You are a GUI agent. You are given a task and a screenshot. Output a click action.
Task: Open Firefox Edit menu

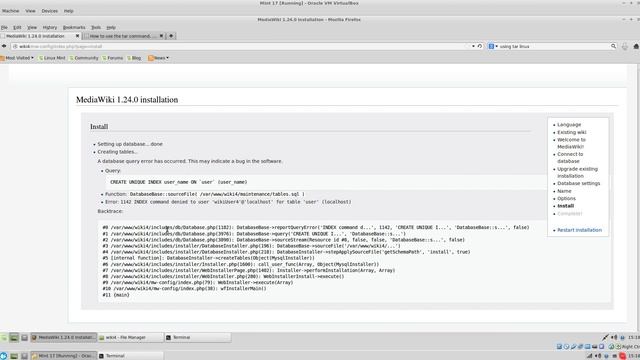[17, 27]
